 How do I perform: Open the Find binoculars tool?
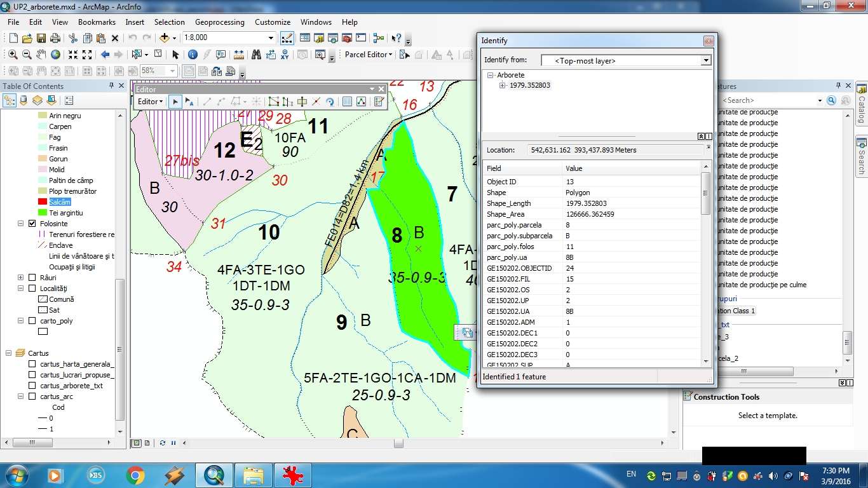click(x=257, y=55)
